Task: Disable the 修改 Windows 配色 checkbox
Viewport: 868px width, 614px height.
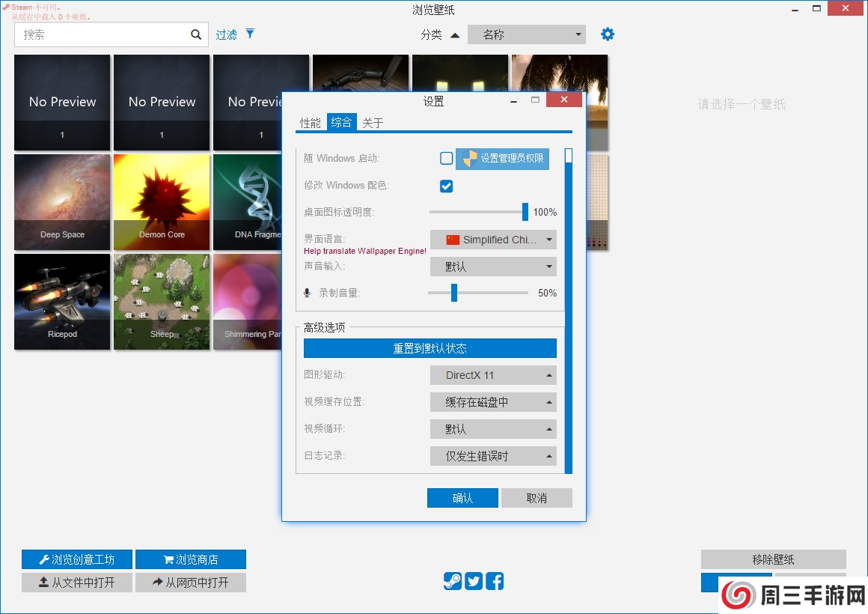Action: click(446, 186)
